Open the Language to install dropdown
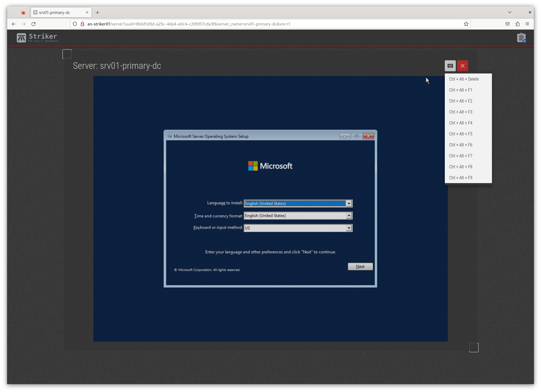 298,203
